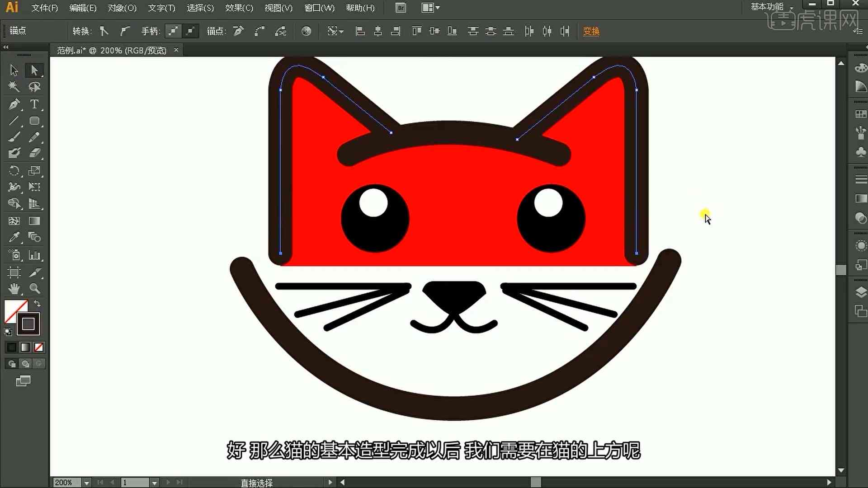Set fill to None button
Image resolution: width=868 pixels, height=488 pixels.
[x=39, y=347]
